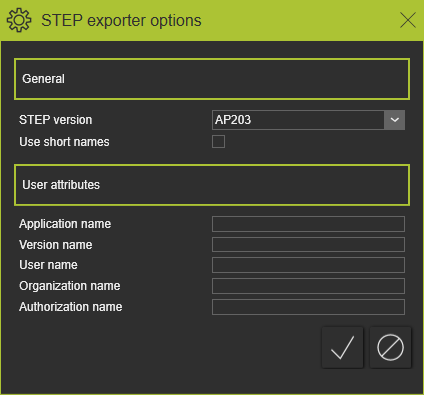Click the Organization name input field

pyautogui.click(x=308, y=286)
